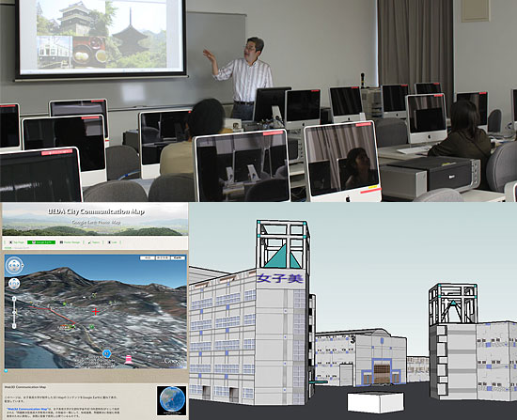Click the zoom-out button below the map zoom slider
Screen dimensions: 517x420
(x=14, y=326)
